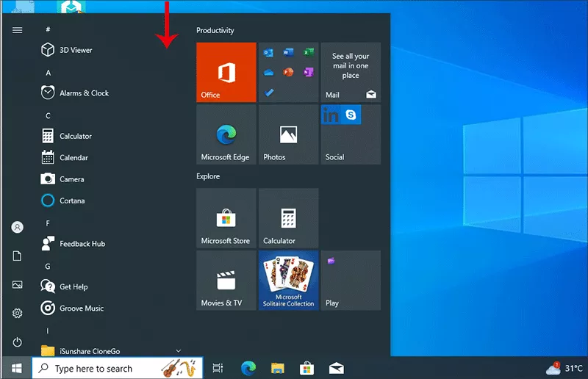Open the 3D Viewer app

[x=67, y=50]
